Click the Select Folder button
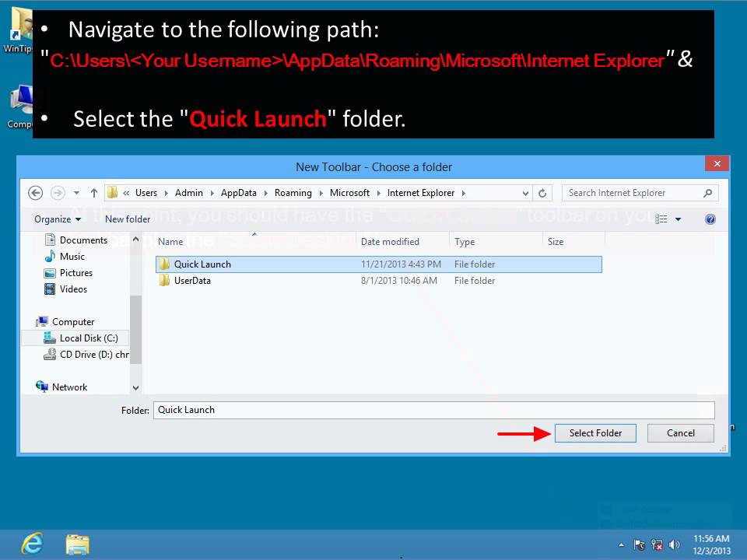747x560 pixels. (x=595, y=432)
